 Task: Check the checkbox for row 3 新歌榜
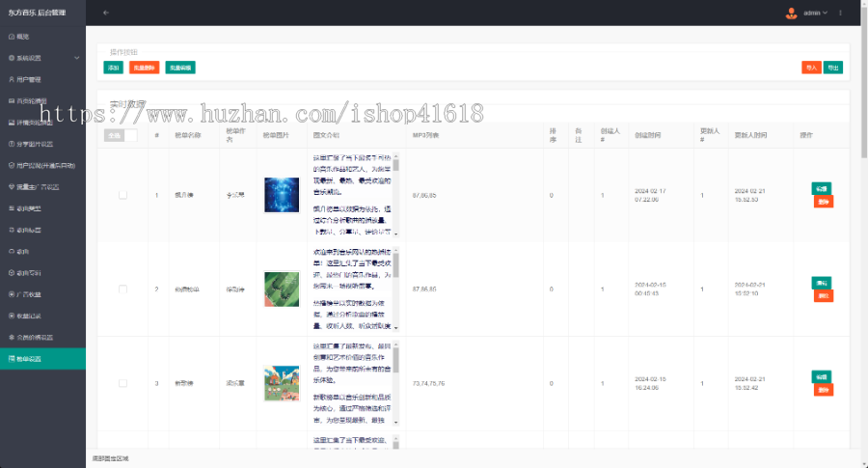coord(122,383)
